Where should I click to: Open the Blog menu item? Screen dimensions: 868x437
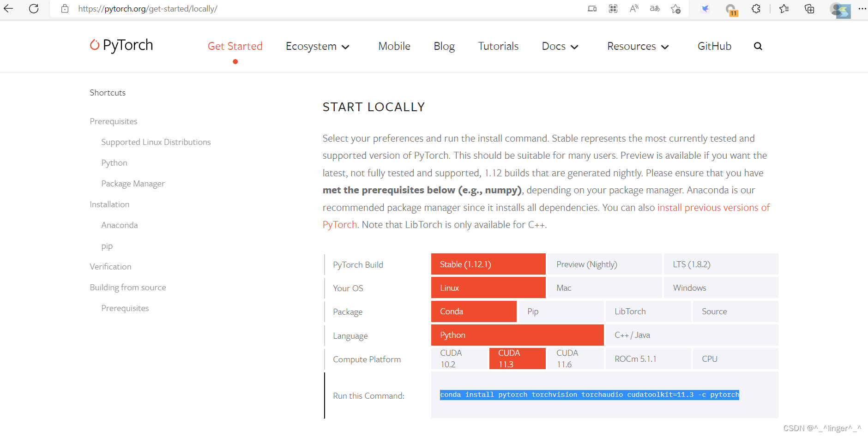click(x=444, y=47)
